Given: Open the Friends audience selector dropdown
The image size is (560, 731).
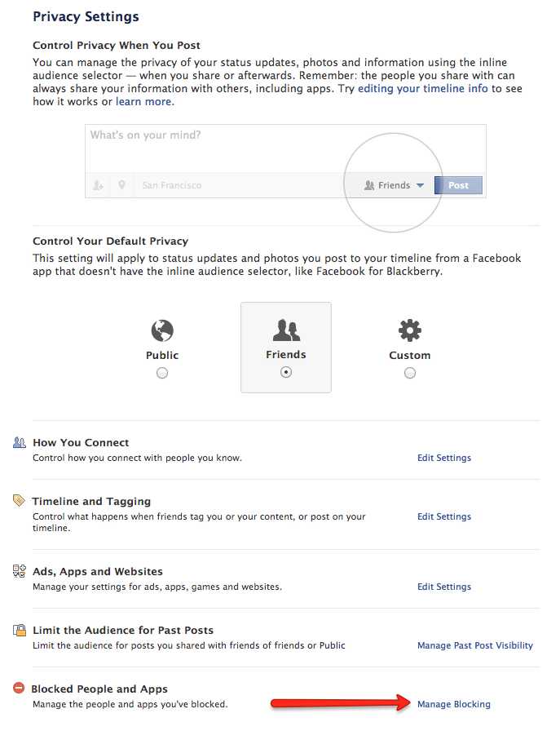Looking at the screenshot, I should point(395,185).
